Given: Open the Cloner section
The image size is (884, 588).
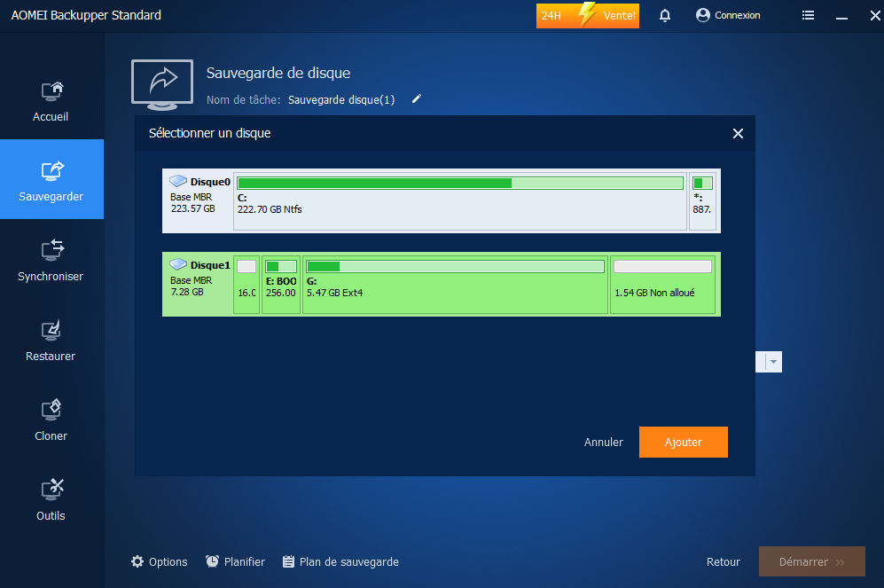Looking at the screenshot, I should point(51,420).
